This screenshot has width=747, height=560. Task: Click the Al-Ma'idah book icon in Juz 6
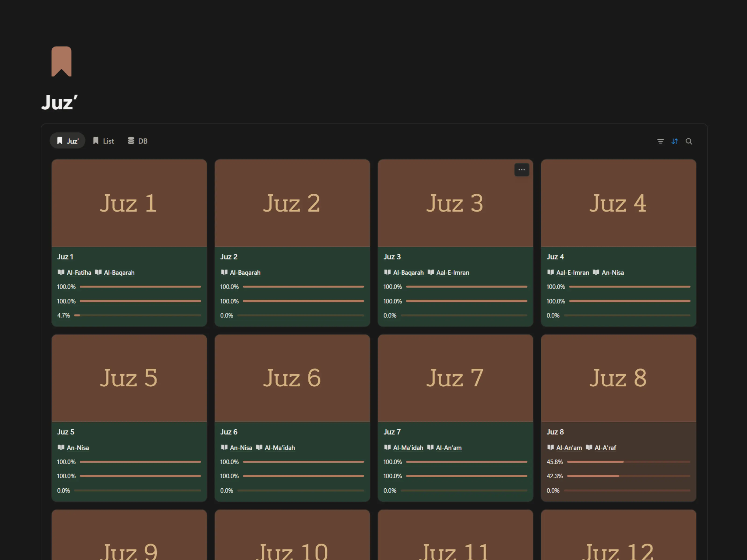pos(259,448)
